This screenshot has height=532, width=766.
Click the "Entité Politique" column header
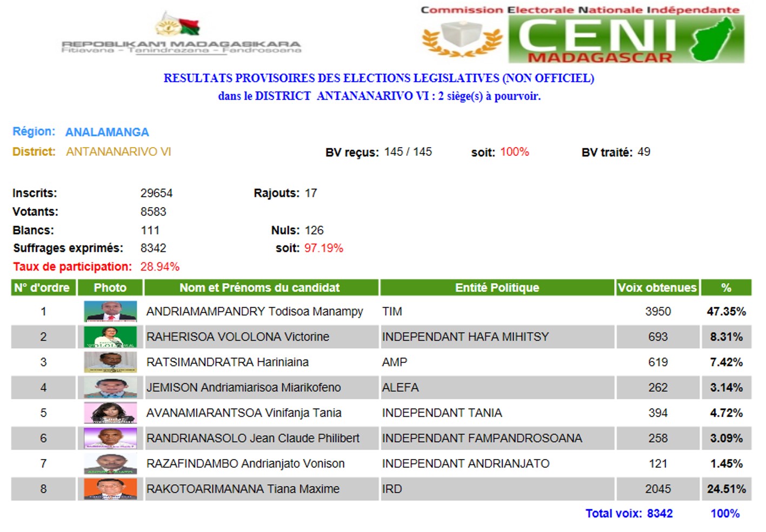(497, 288)
